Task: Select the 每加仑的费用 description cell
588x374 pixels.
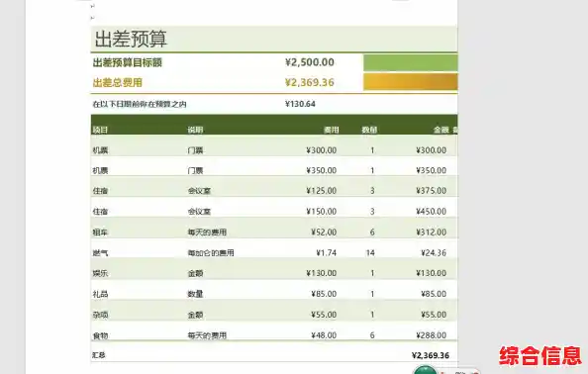Action: (211, 253)
